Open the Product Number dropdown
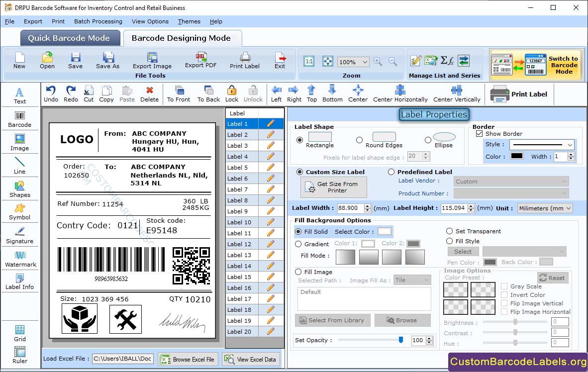Screen dimensions: 588x372 [x=511, y=193]
